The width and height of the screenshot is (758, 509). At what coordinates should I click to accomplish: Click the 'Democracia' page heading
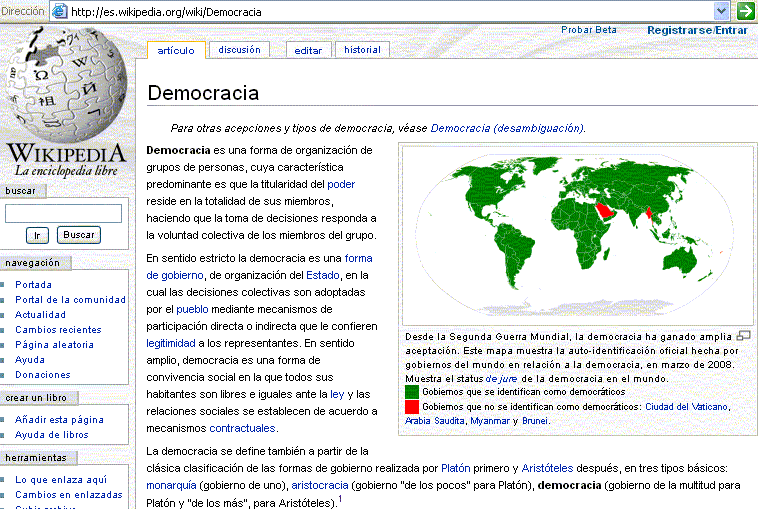click(203, 93)
